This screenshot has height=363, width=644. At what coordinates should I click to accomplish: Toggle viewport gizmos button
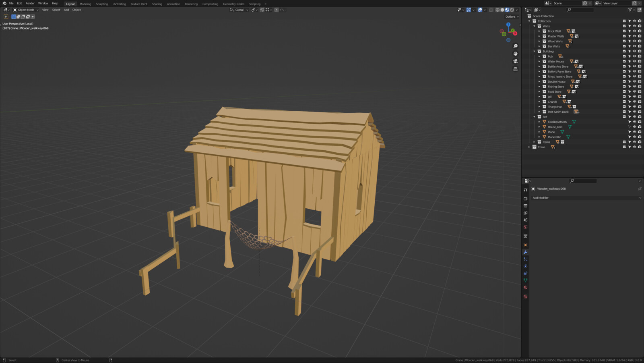coord(469,10)
